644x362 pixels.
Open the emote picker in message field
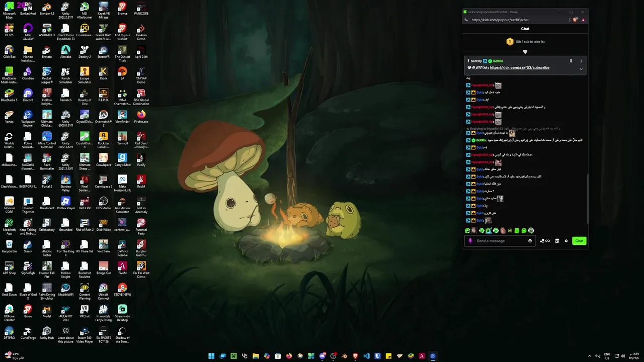(530, 241)
